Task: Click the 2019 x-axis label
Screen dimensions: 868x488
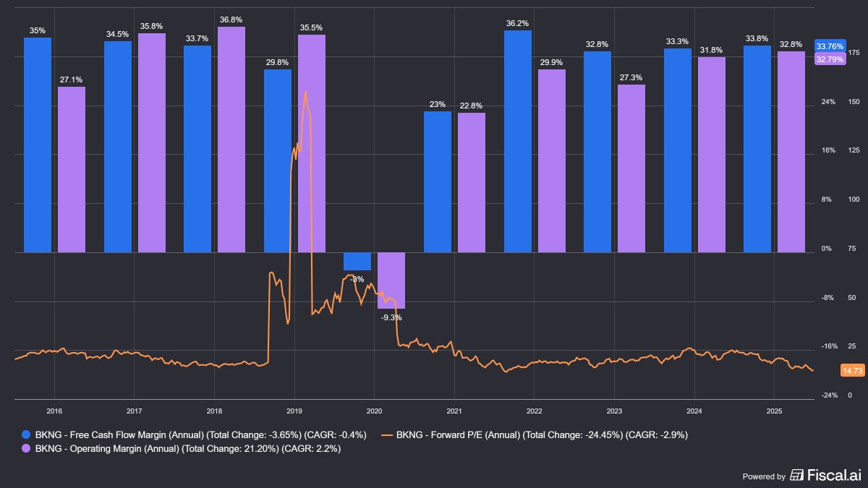Action: point(294,411)
